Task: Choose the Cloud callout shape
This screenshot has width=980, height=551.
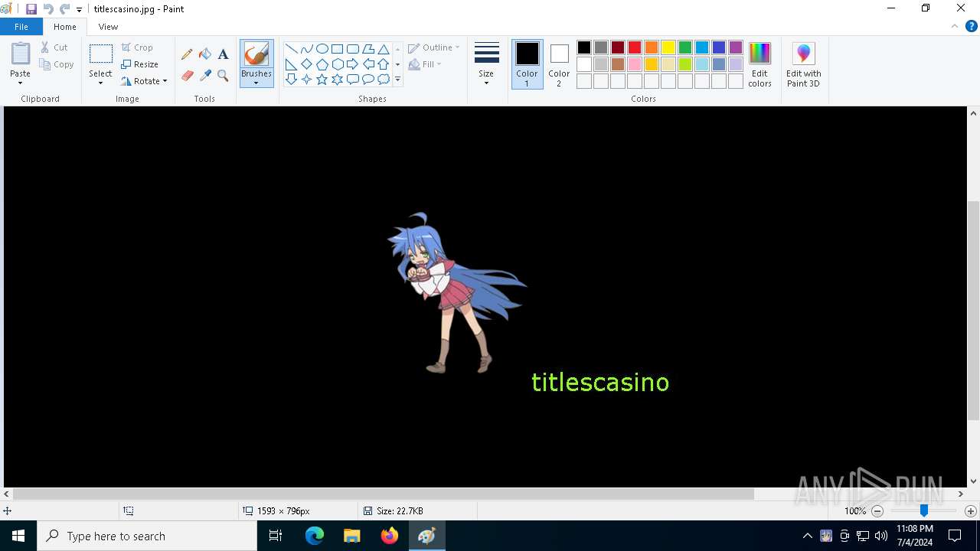Action: [x=384, y=80]
